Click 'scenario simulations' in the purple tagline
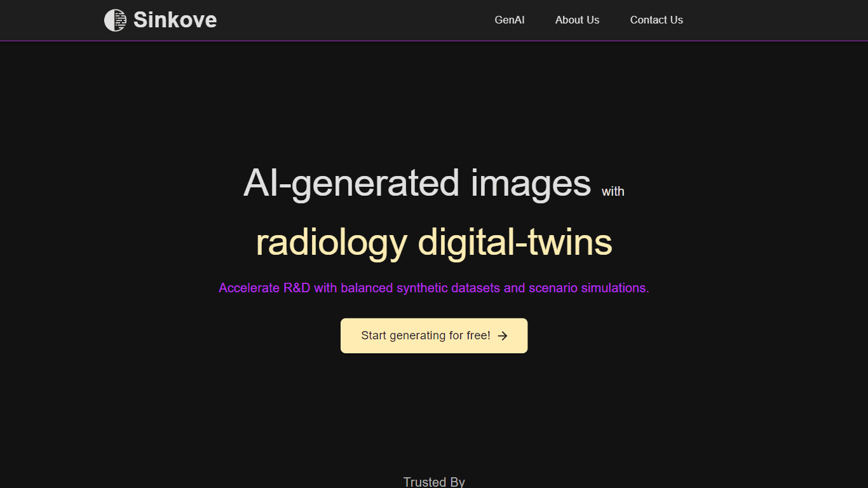The height and width of the screenshot is (488, 868). [x=589, y=288]
